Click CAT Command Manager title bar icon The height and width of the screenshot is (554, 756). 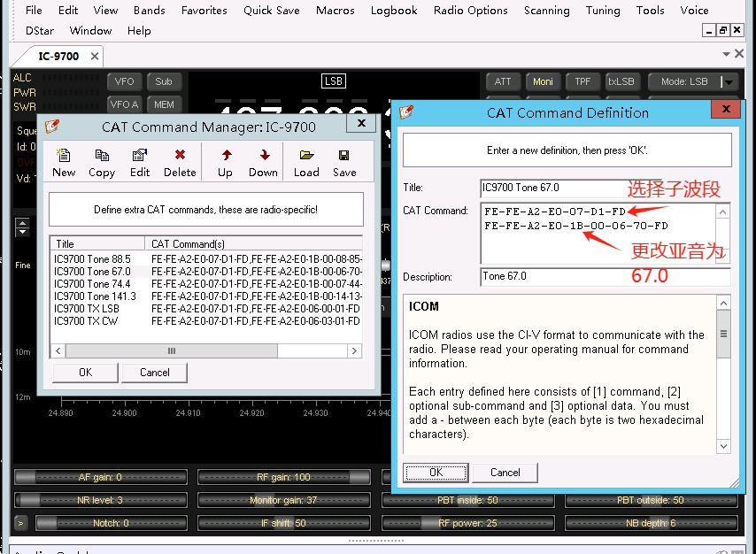[52, 127]
